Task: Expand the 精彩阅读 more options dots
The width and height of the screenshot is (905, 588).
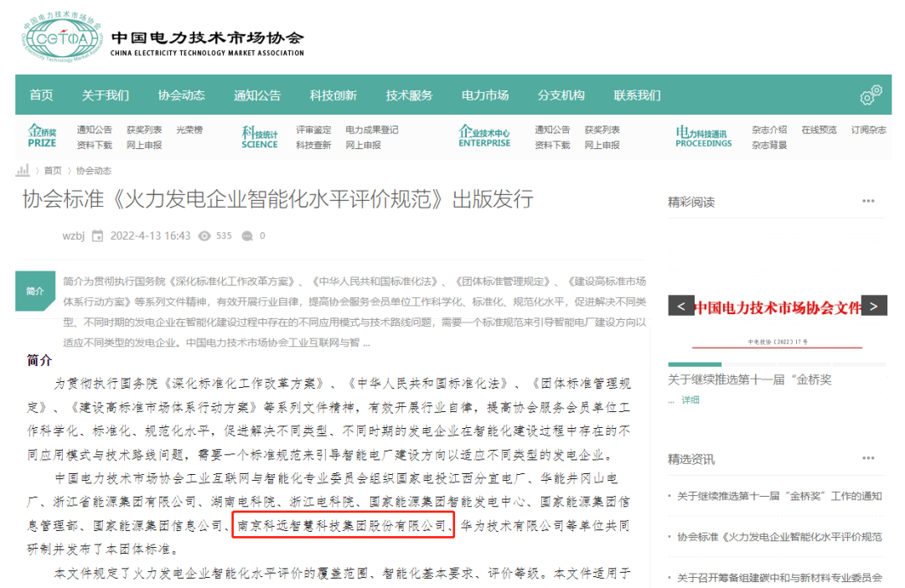Action: click(x=867, y=202)
